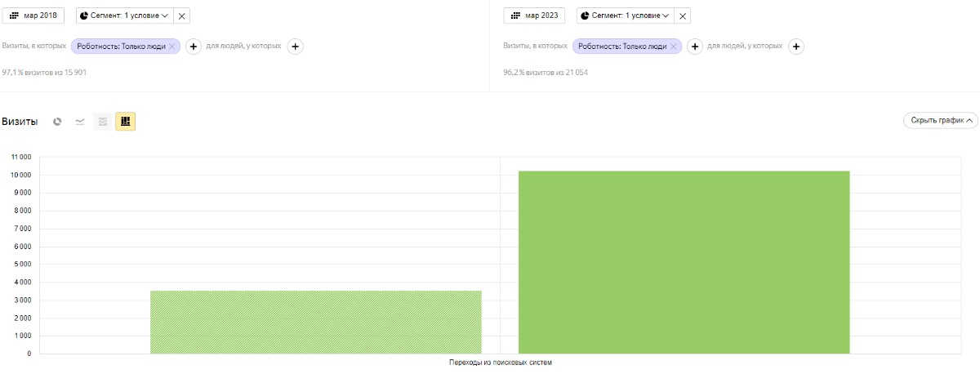980x374 pixels.
Task: Expand the left Сегмент: 1 условие dropdown
Action: (x=124, y=16)
